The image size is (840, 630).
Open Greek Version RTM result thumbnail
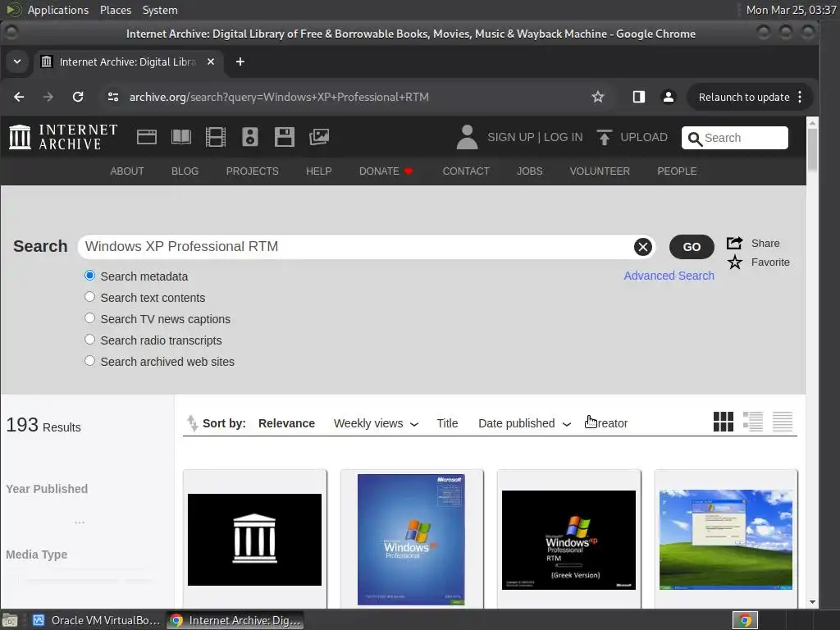point(568,540)
